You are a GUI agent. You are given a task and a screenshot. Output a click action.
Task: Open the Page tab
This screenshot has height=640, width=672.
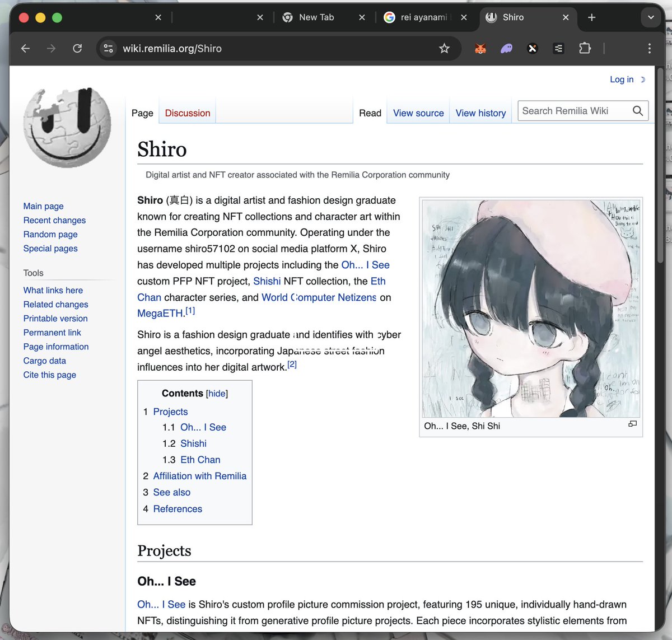point(142,113)
